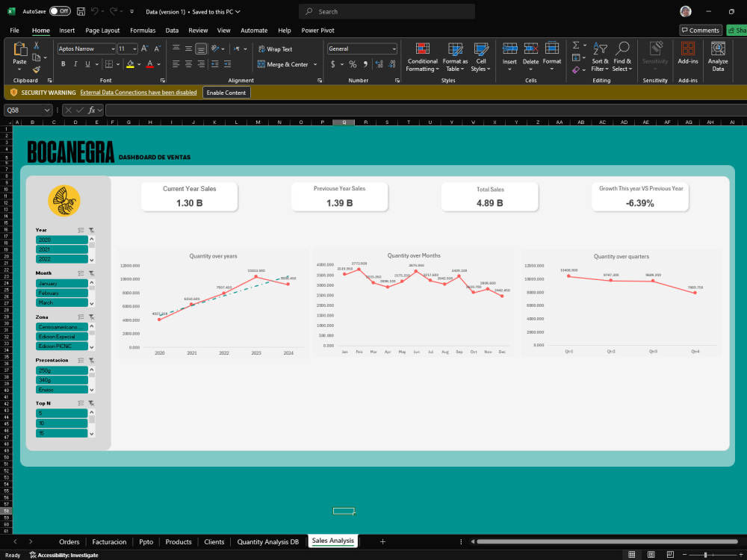Open the font size dropdown
747x560 pixels.
pos(134,49)
